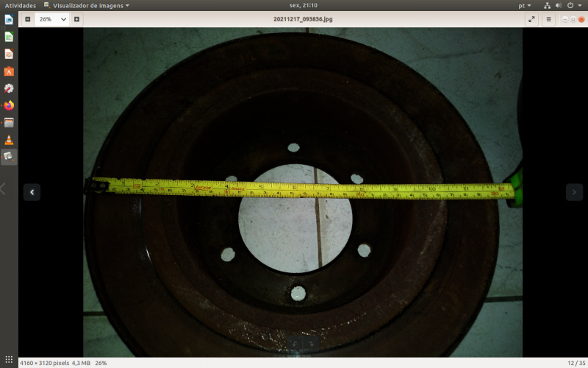This screenshot has height=368, width=588.
Task: Click the 20211217_093836.jpg title
Action: click(x=303, y=19)
